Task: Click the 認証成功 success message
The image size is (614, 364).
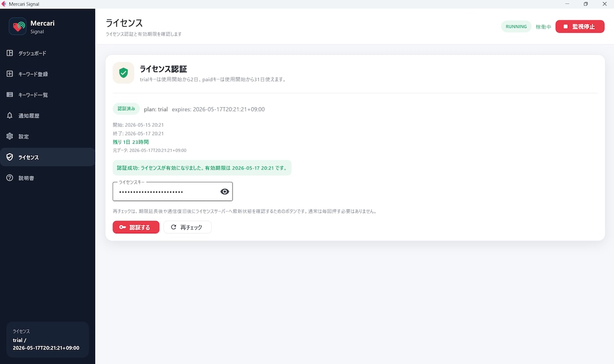Action: click(x=202, y=168)
